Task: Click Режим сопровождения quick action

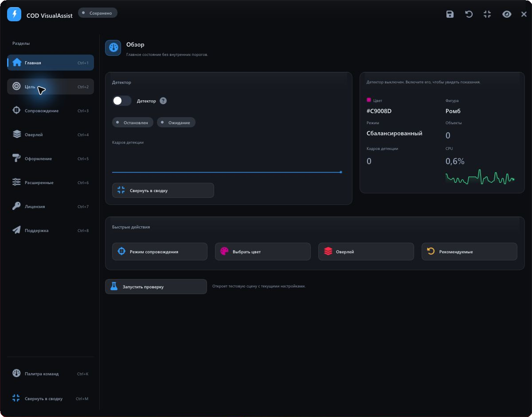Action: [x=160, y=252]
